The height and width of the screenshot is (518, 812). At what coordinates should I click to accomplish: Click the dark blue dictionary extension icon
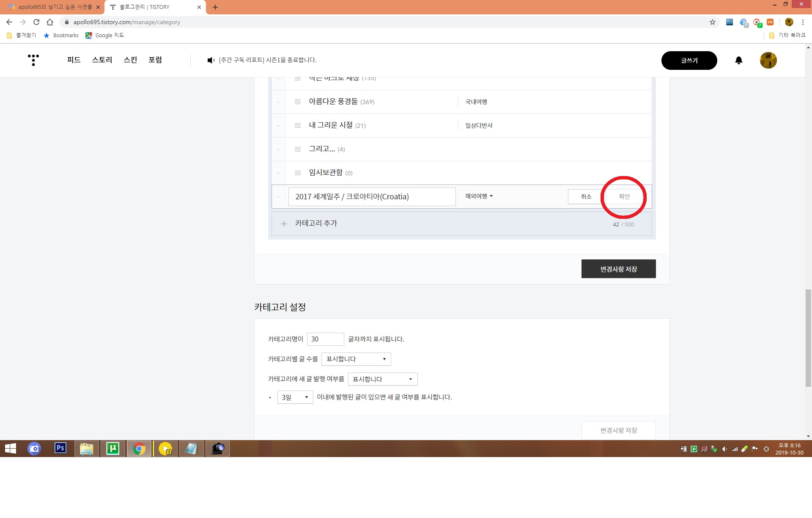pos(730,22)
